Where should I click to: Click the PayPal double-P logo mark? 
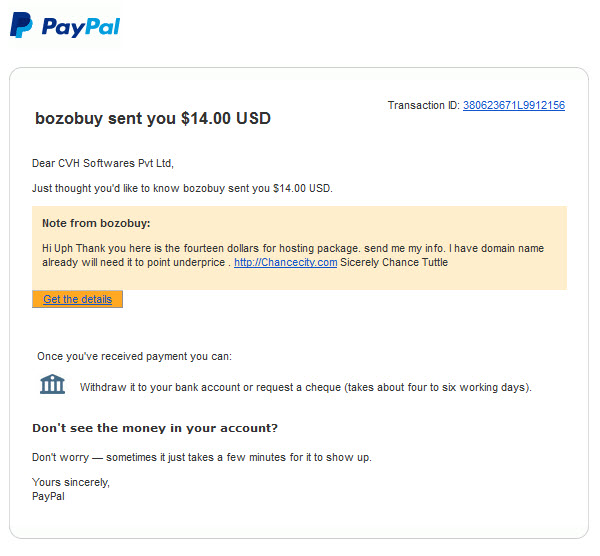tap(21, 25)
